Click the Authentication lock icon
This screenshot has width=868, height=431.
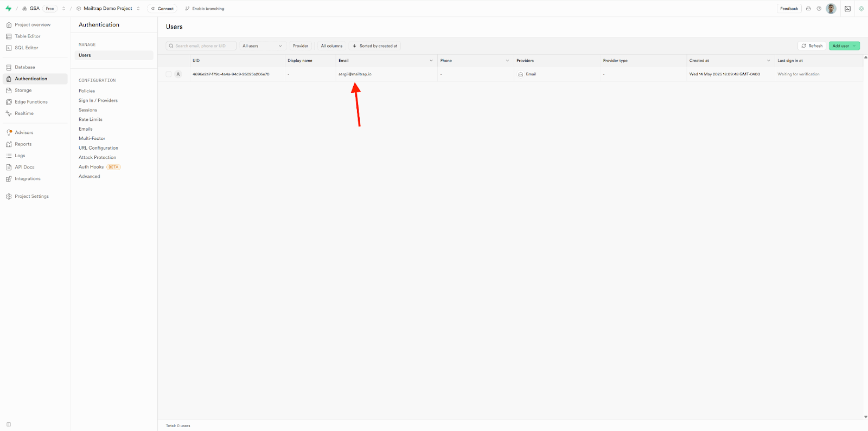coord(9,79)
